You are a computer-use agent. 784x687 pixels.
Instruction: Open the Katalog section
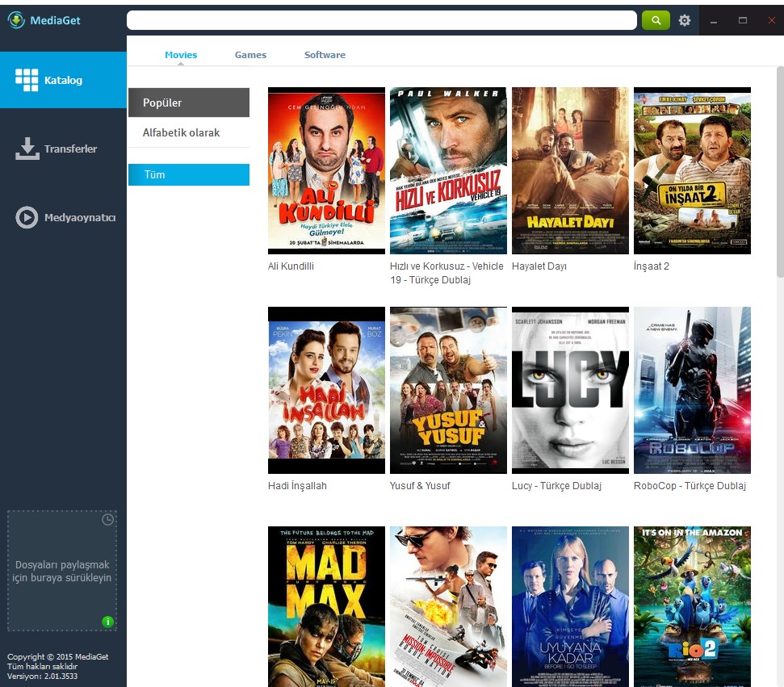pyautogui.click(x=63, y=80)
